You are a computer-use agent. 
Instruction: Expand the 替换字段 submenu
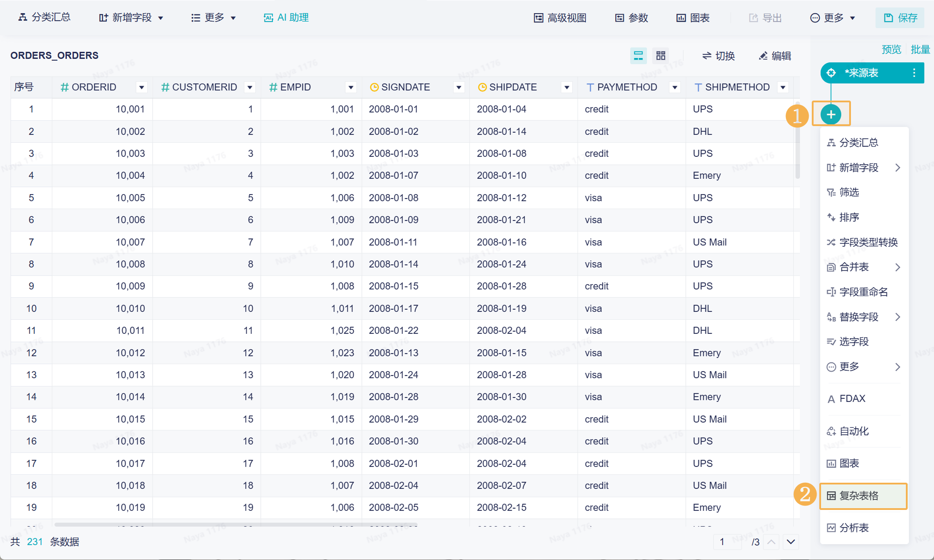[x=864, y=317]
